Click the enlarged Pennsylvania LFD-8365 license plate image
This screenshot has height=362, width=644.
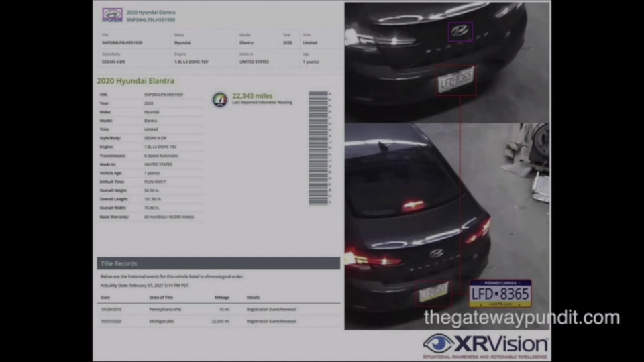500,294
